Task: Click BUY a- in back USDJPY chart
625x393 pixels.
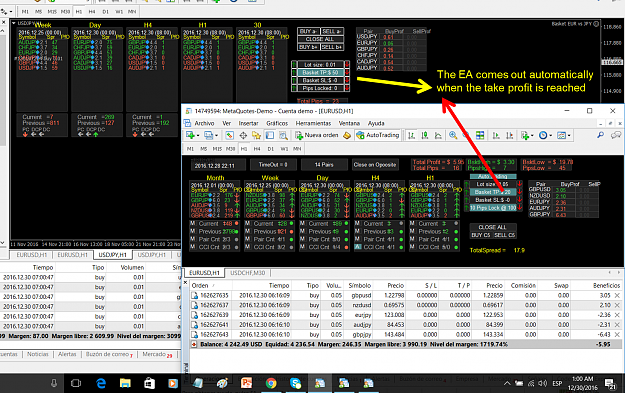Action: tap(309, 31)
